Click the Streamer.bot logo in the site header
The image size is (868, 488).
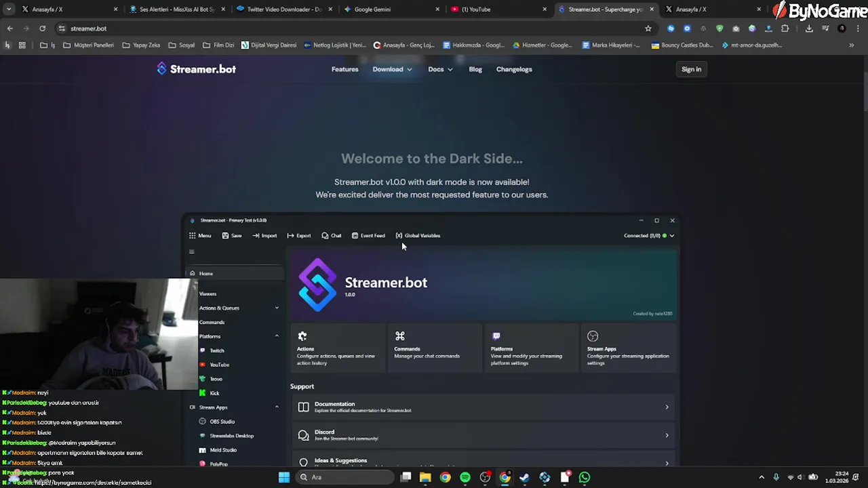tap(196, 69)
